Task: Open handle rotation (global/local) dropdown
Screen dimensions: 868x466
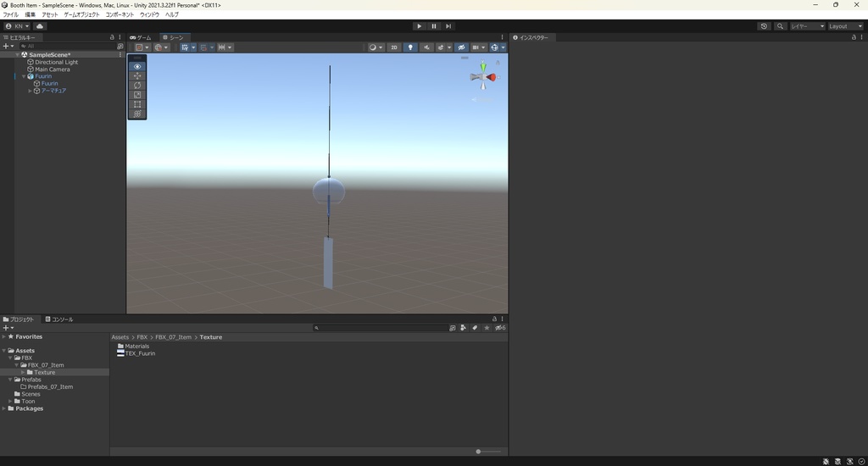Action: coord(162,47)
